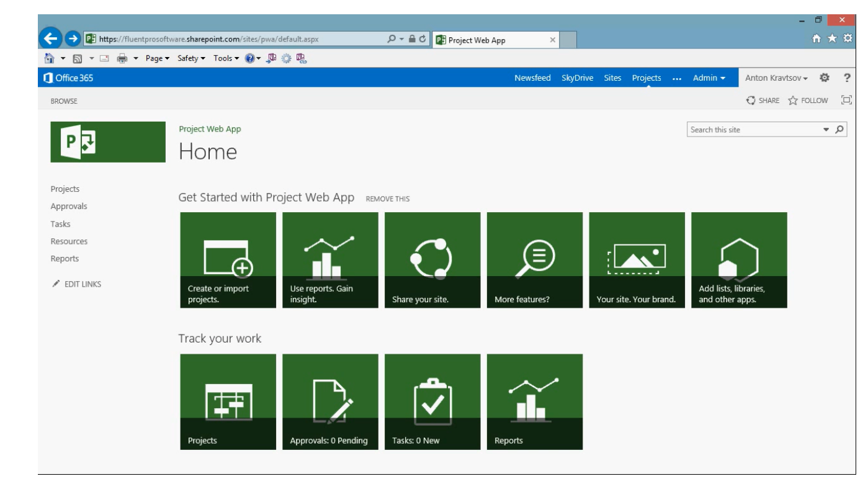
Task: Open the Safety menu in command bar
Action: (192, 58)
